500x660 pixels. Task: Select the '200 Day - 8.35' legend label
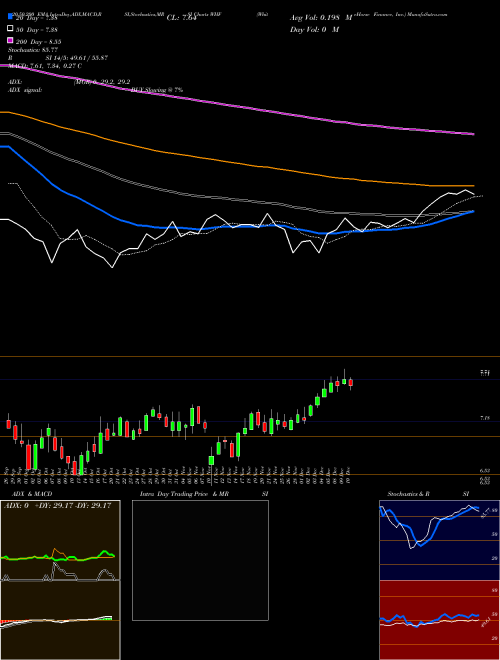(39, 42)
